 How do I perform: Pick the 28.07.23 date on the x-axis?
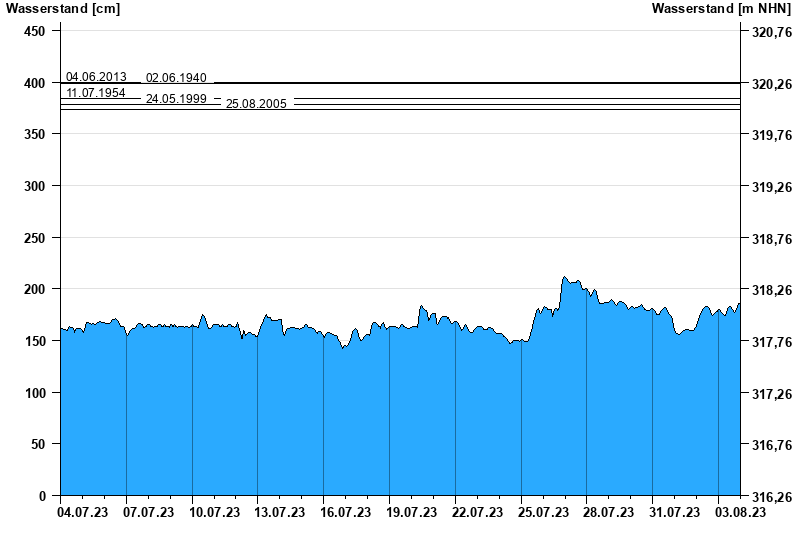(608, 513)
